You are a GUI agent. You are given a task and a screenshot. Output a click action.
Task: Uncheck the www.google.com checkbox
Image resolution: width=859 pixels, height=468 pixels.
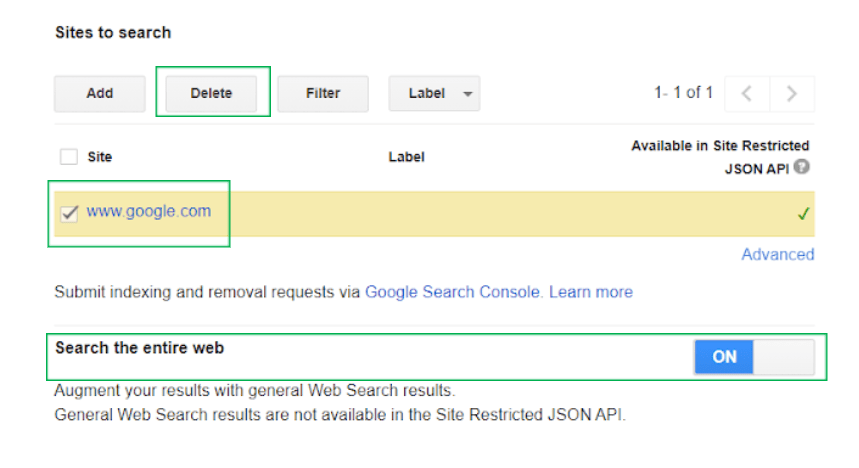pos(70,213)
